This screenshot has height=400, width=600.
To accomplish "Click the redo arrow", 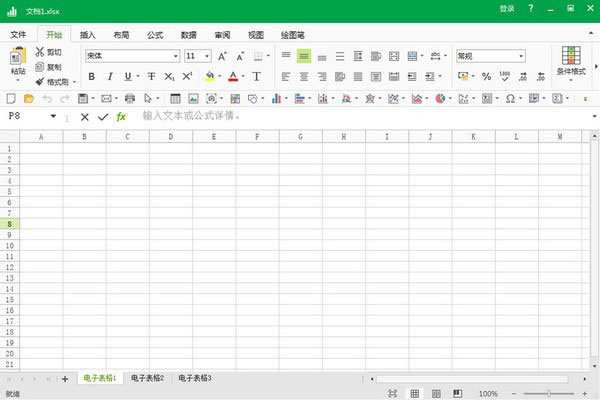I will click(65, 99).
